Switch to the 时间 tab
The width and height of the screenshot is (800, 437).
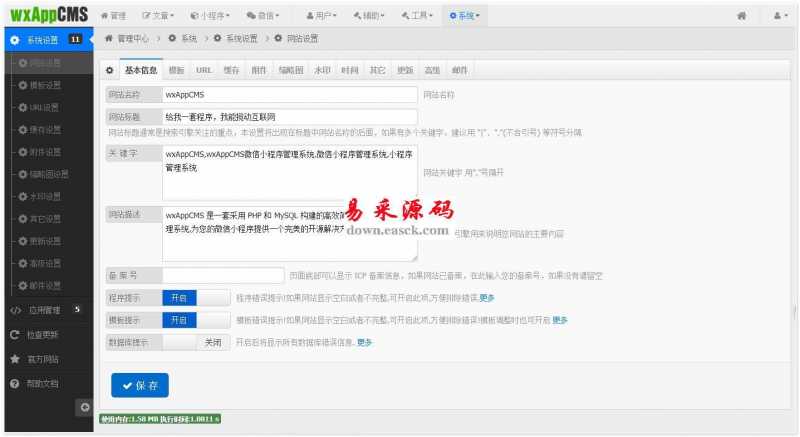(350, 70)
